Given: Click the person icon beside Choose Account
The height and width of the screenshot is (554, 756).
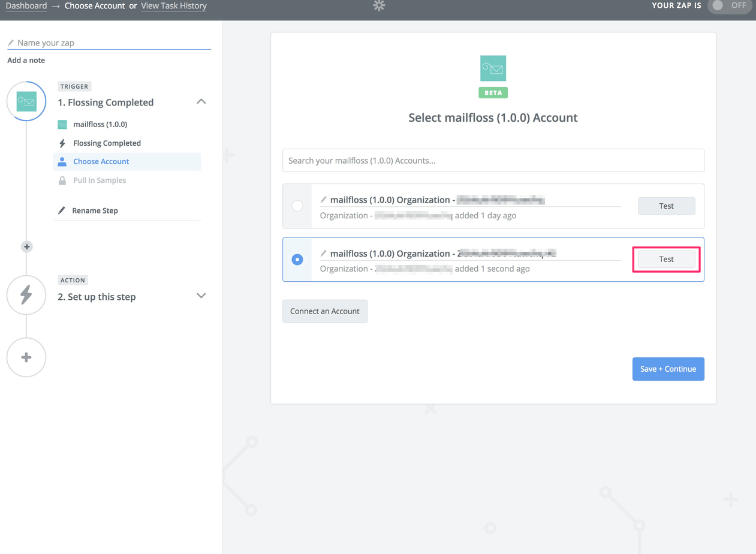Looking at the screenshot, I should tap(62, 161).
